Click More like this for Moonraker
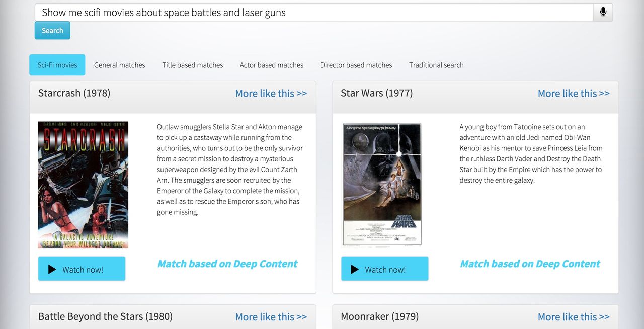644x329 pixels. (x=573, y=317)
